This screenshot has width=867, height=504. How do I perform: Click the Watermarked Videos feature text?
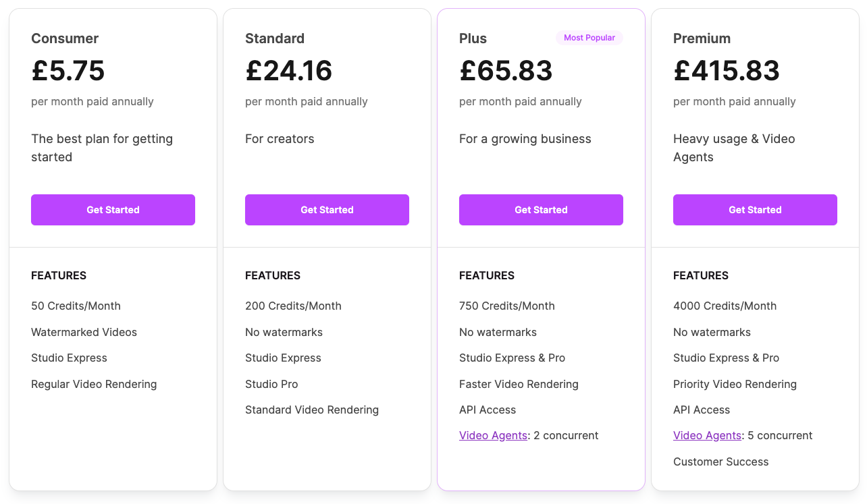[84, 333]
